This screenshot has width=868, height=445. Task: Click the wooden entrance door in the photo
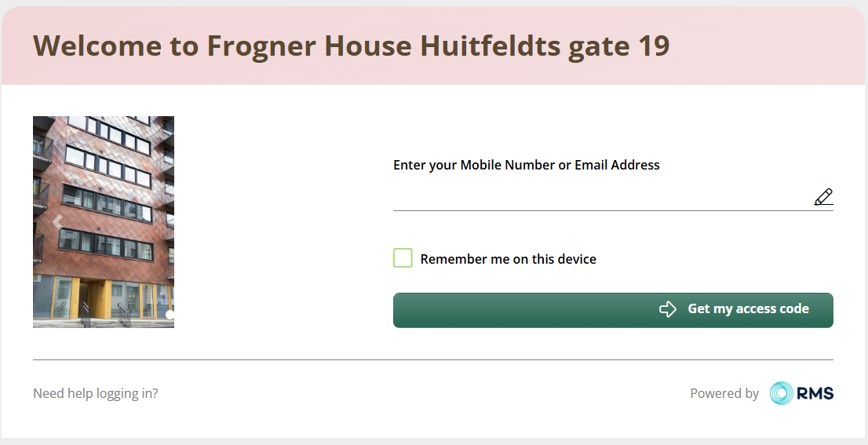pyautogui.click(x=99, y=299)
